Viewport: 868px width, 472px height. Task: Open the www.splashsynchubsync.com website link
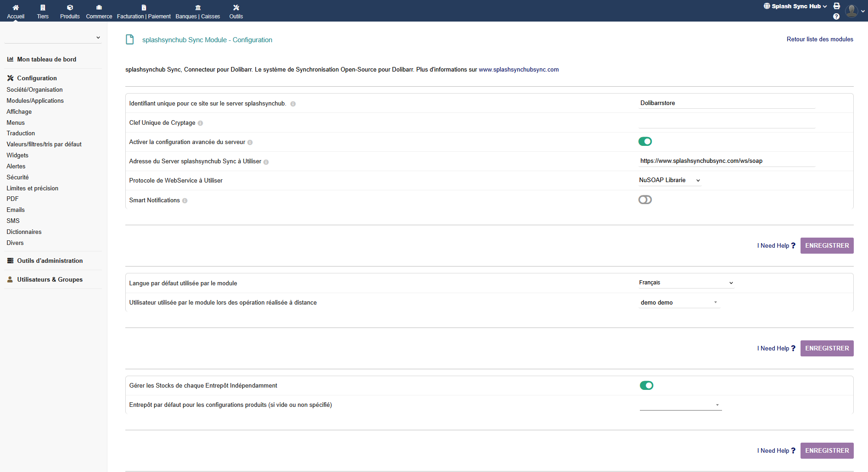coord(518,70)
